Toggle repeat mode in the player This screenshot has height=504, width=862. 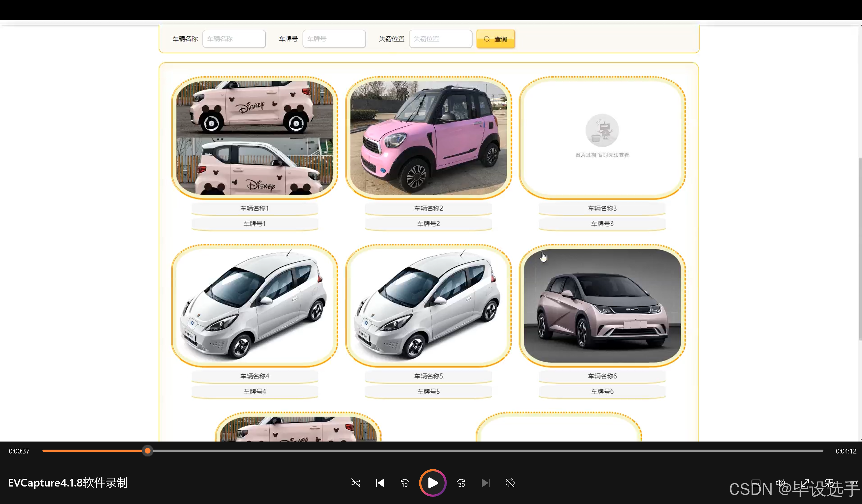510,483
